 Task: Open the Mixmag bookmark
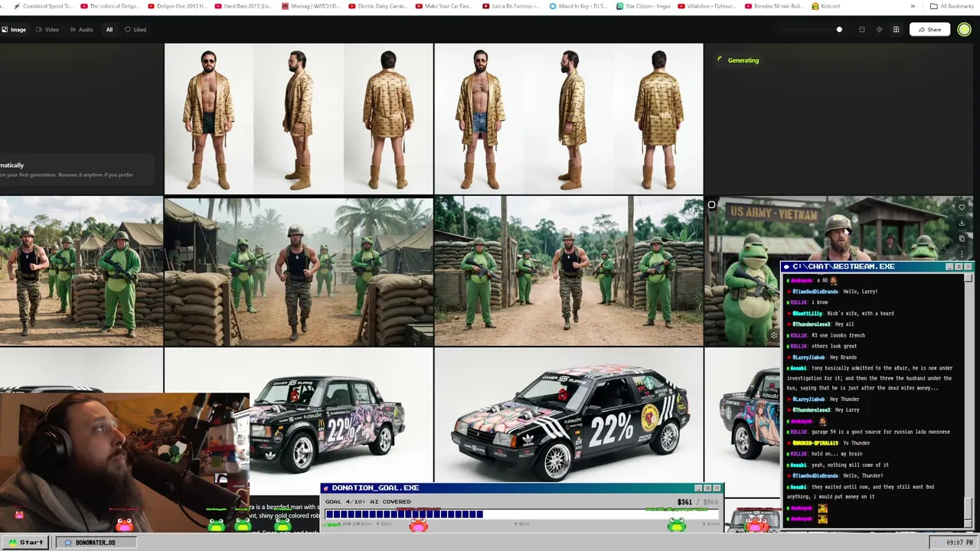(x=311, y=6)
